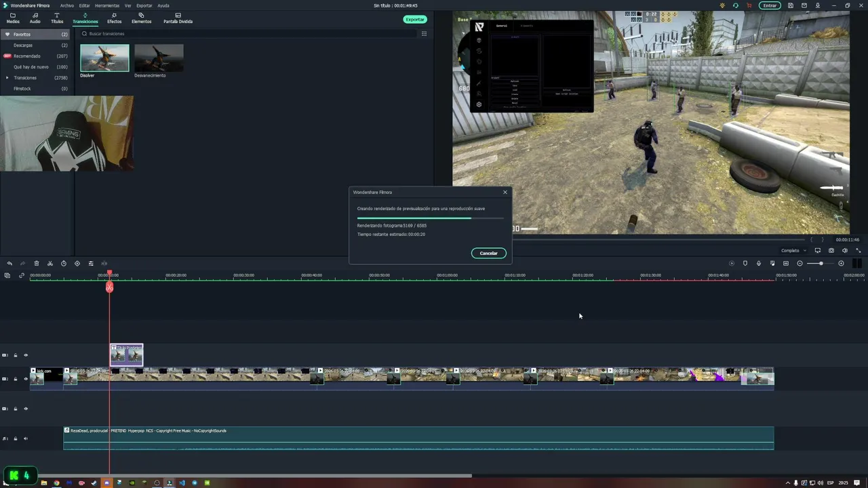Click the mark-out bracket in the preview
The width and height of the screenshot is (868, 488).
click(x=823, y=239)
